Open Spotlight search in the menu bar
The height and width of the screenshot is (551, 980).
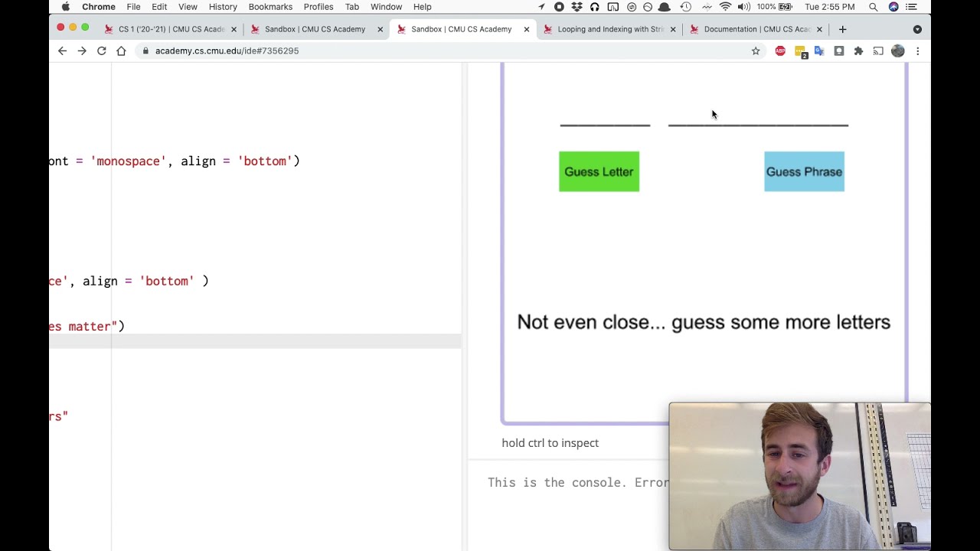(873, 7)
